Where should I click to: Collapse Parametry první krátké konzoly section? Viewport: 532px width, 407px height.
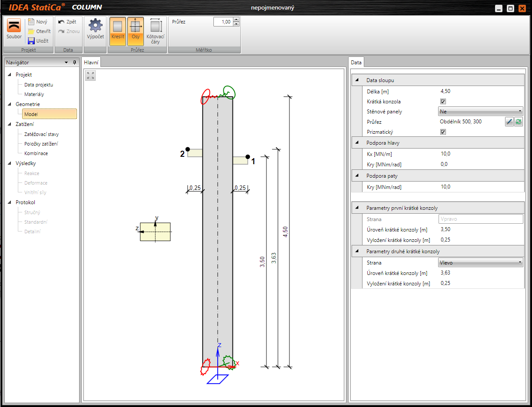(x=357, y=208)
